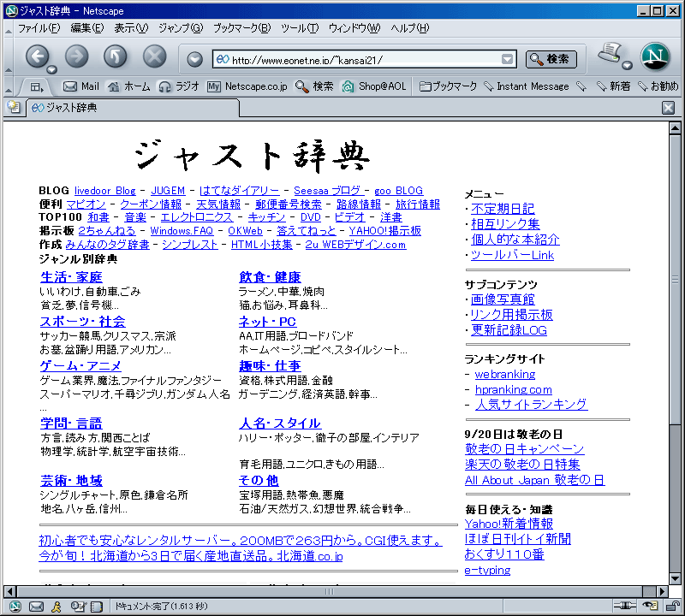Reload the current page
685x616 pixels.
[116, 56]
